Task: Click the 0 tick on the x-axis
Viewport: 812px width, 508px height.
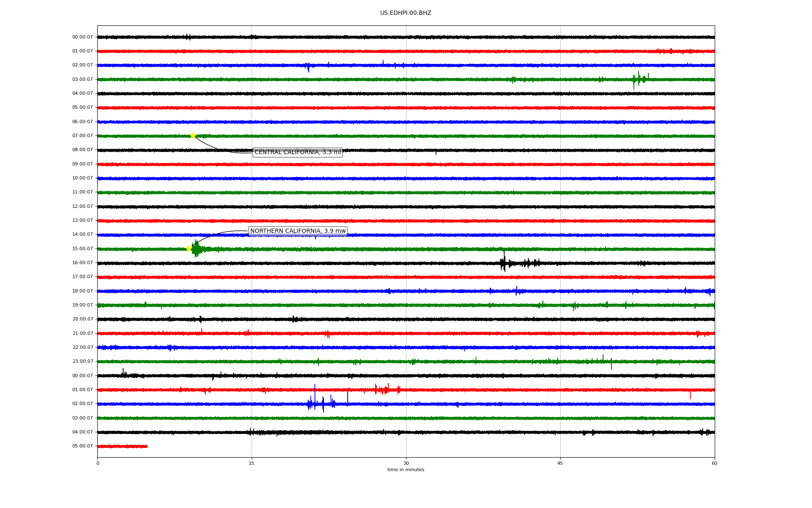Action: click(x=98, y=463)
